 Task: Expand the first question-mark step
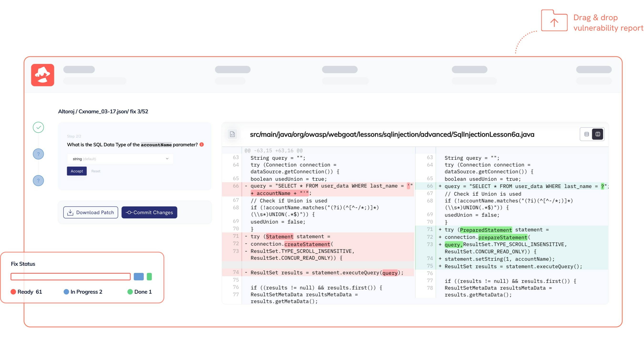click(38, 154)
